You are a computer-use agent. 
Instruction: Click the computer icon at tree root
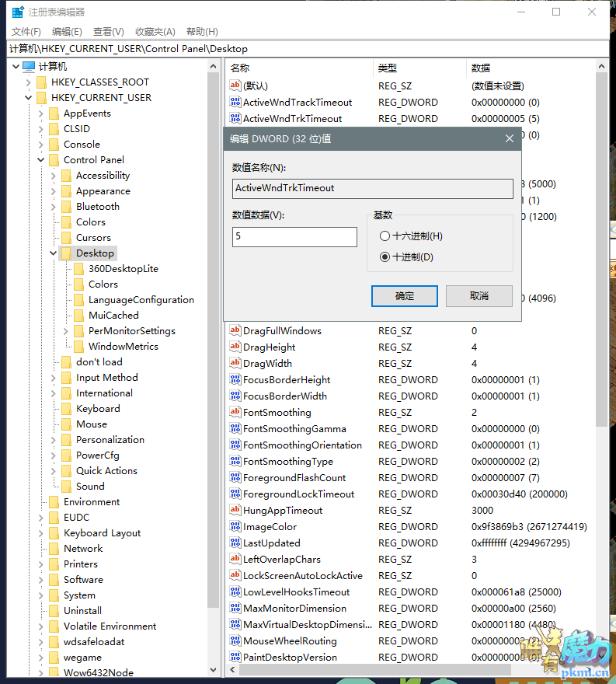[29, 67]
